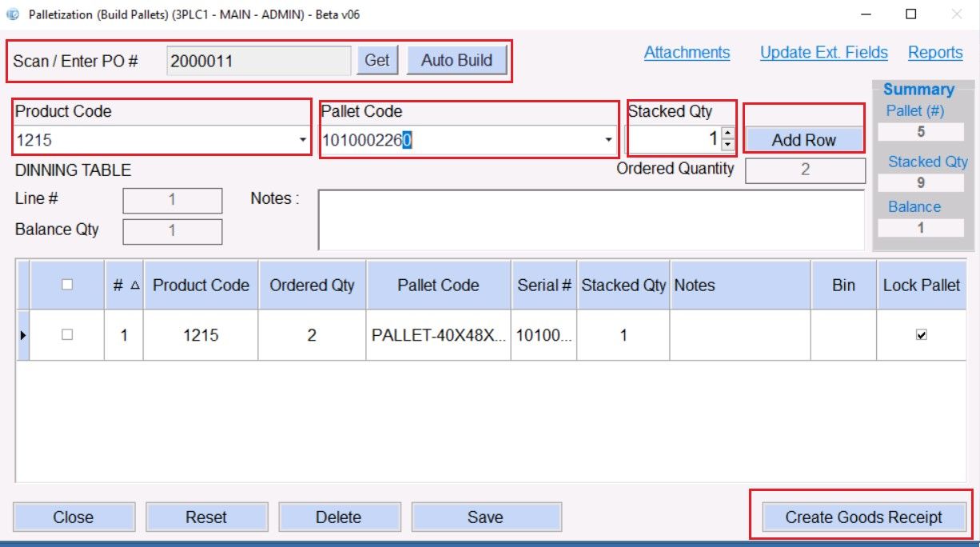Open the Reports link
The image size is (980, 547).
click(934, 53)
